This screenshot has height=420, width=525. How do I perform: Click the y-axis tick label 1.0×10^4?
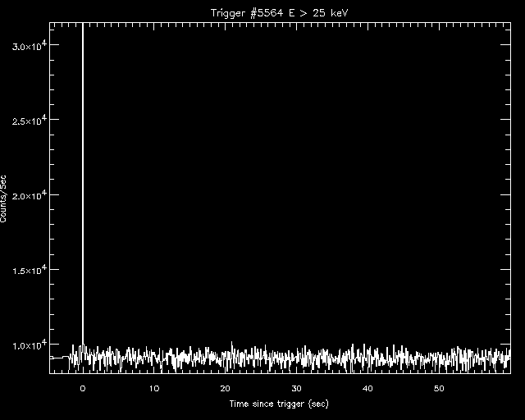coord(31,345)
